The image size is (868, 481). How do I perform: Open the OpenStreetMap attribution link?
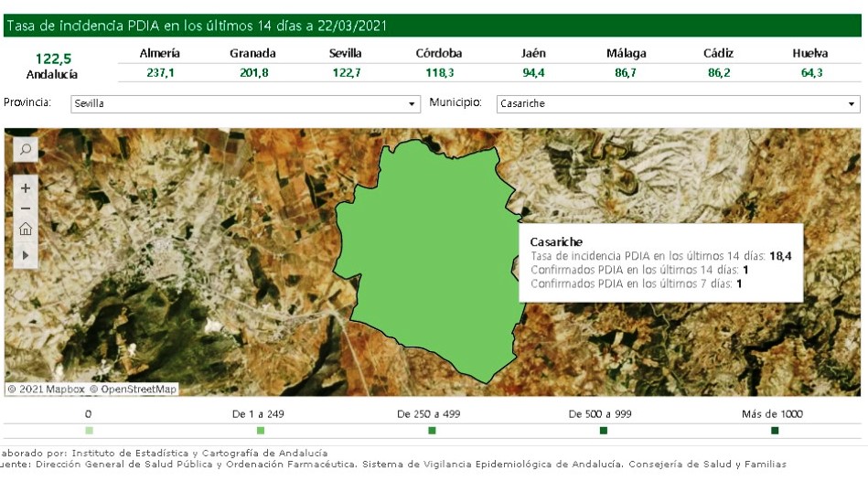click(x=138, y=389)
